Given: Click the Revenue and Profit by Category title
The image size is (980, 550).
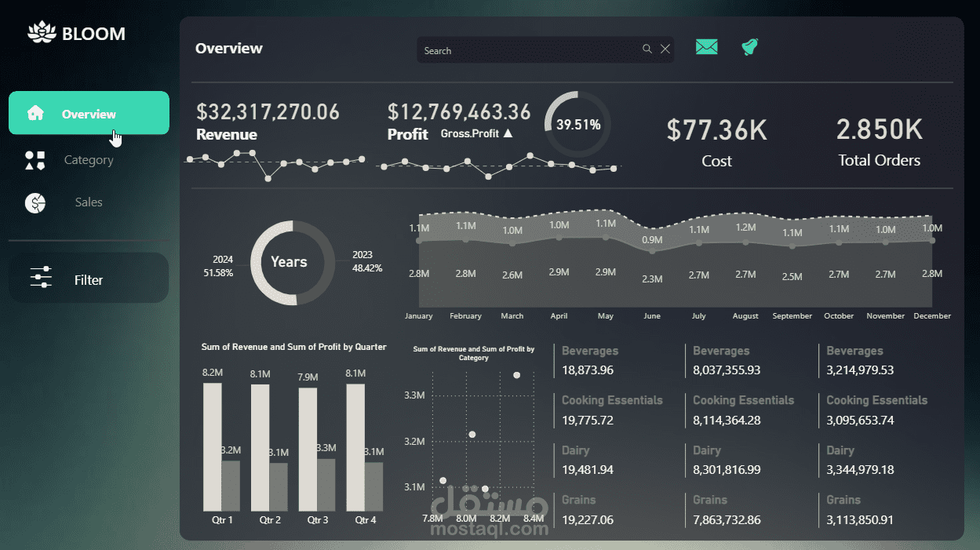Looking at the screenshot, I should [474, 353].
